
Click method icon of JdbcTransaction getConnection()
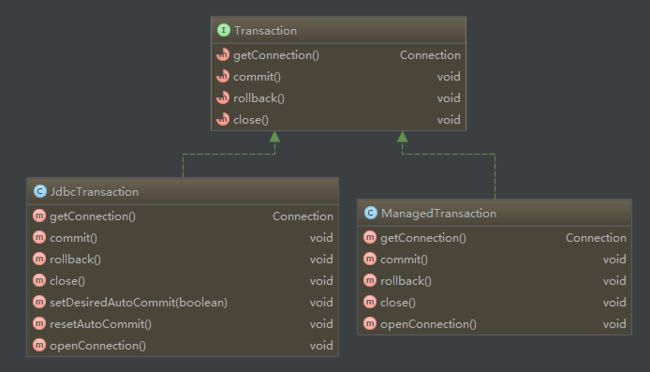39,216
